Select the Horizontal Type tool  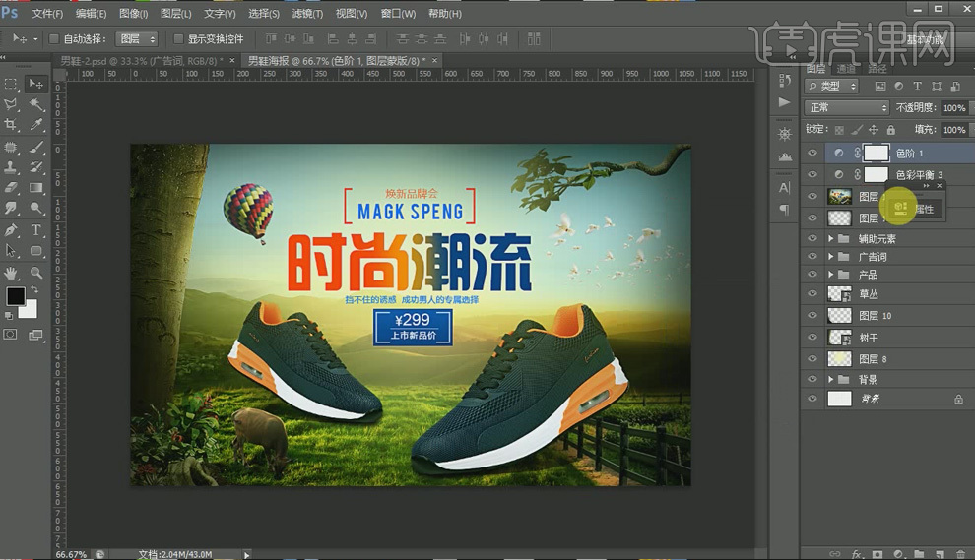[x=36, y=230]
